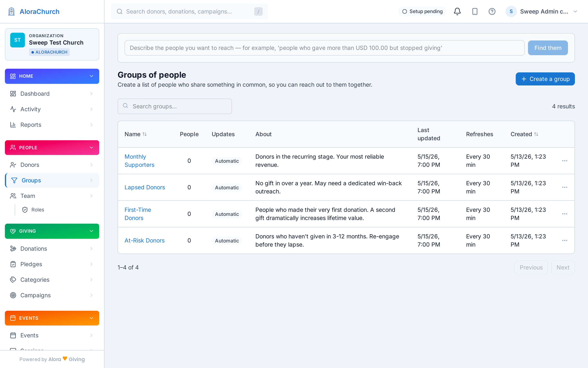
Task: Click the Automatic badge for Lapsed Donors
Action: [x=227, y=187]
